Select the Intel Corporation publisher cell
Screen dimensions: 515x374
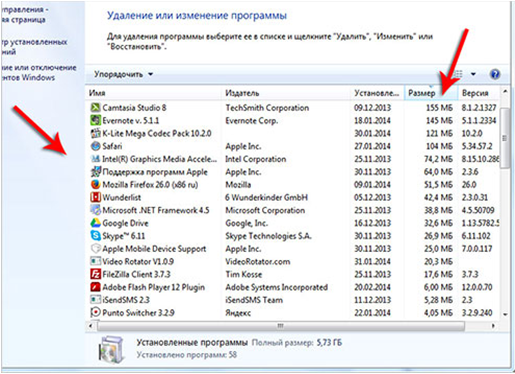tap(256, 159)
